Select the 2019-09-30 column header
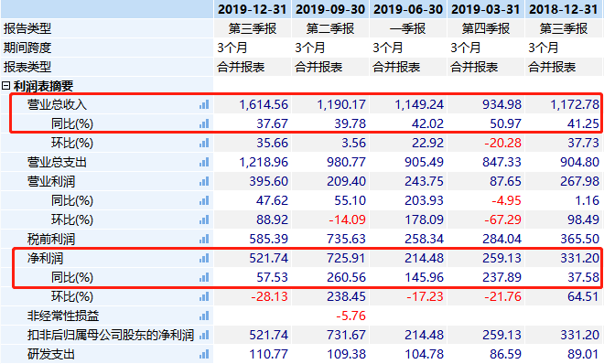Screen dimensions: 604x364 330,9
